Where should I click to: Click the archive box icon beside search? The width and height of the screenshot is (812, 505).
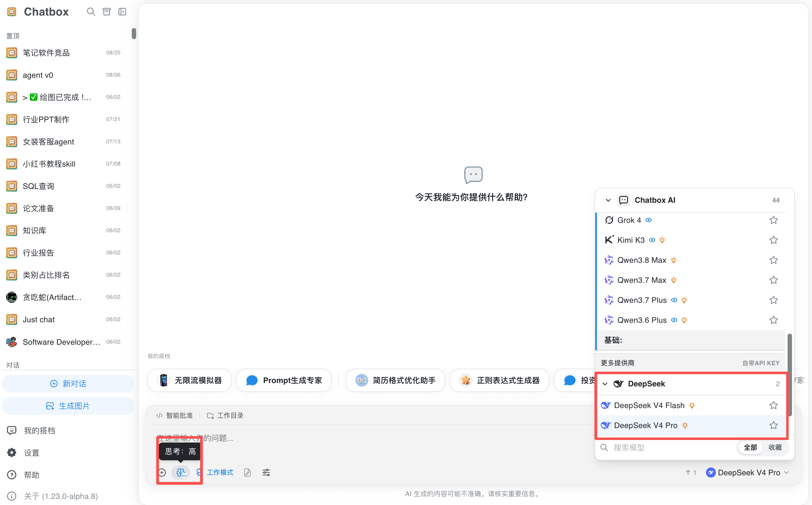pos(107,12)
